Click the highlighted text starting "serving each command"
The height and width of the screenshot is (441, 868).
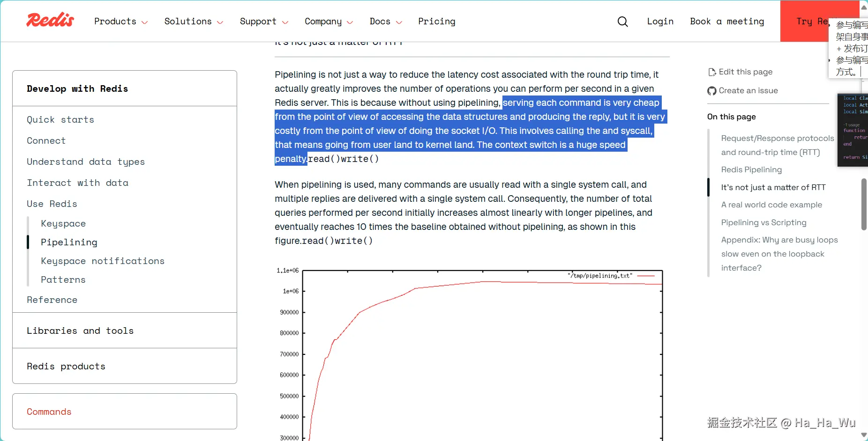pos(470,131)
